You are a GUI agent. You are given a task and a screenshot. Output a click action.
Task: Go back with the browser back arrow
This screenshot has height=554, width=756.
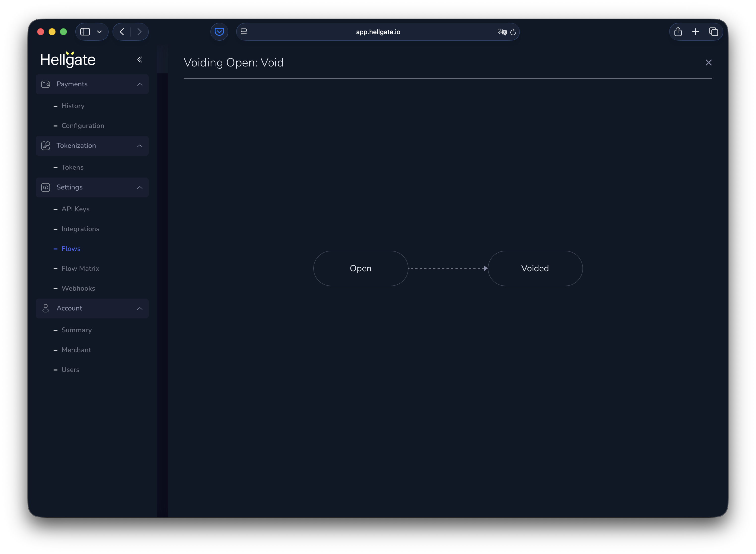(x=122, y=32)
